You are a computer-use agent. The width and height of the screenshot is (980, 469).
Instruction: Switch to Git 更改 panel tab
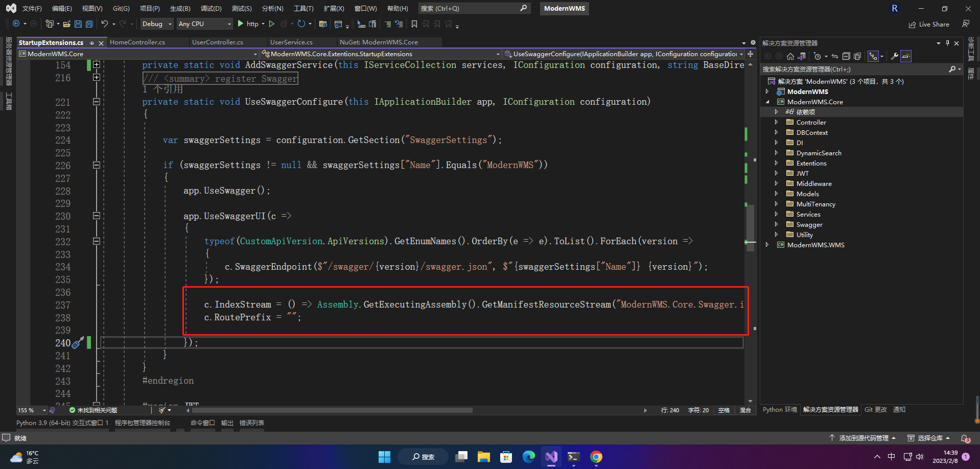coord(876,410)
